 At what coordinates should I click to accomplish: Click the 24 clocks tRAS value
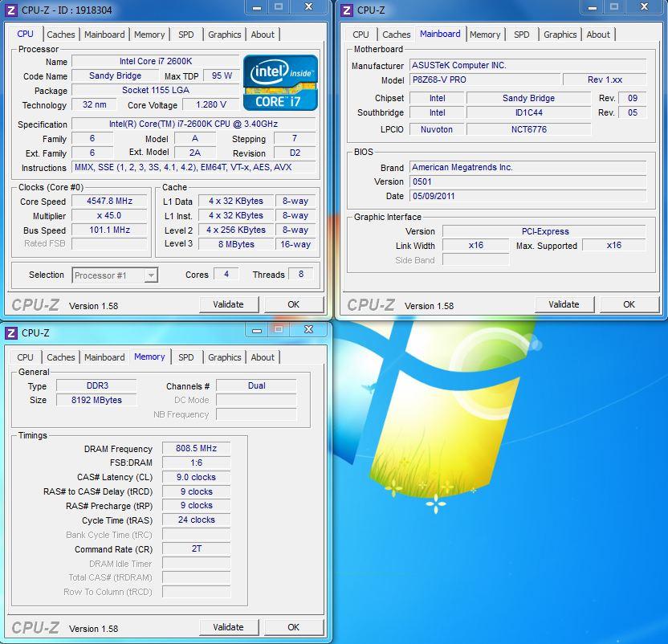point(197,520)
